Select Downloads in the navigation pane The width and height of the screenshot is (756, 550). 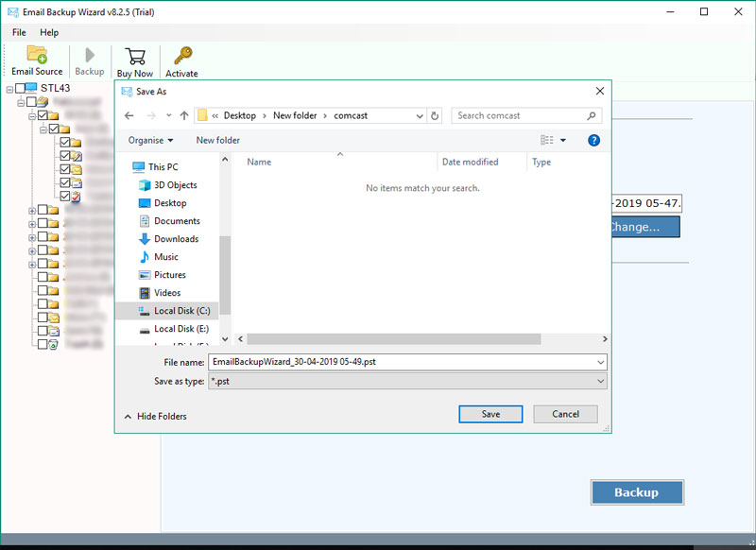click(176, 239)
